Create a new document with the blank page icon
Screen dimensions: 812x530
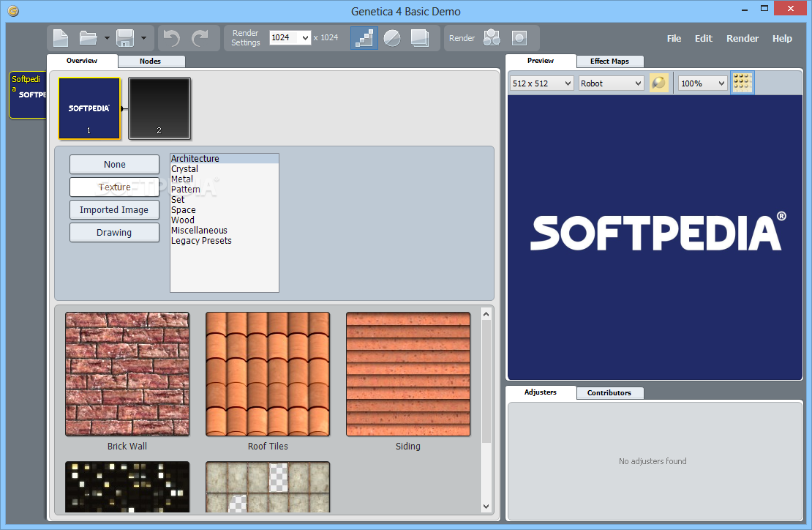(61, 38)
